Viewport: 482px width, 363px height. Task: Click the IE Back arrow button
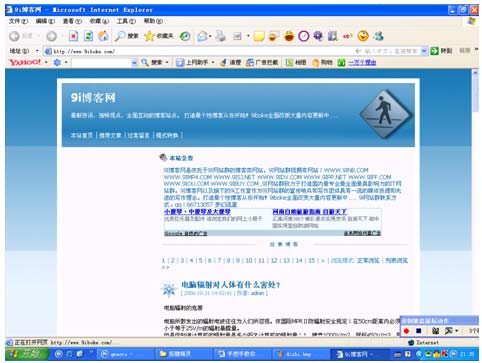pyautogui.click(x=14, y=36)
